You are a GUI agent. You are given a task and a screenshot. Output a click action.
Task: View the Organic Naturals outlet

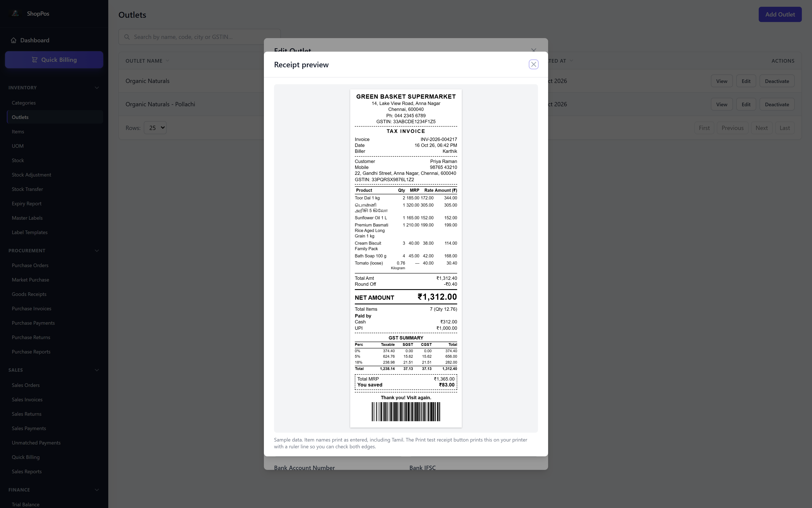click(x=721, y=81)
